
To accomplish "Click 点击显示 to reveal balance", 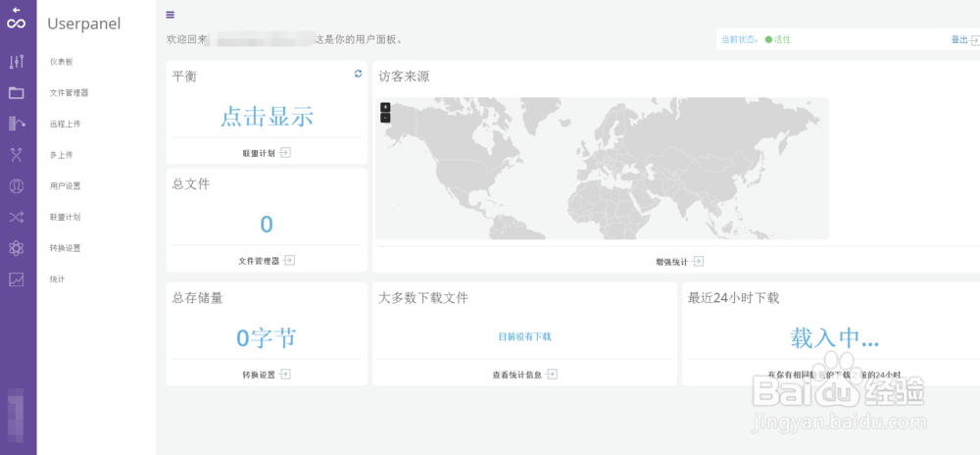I will pos(267,117).
